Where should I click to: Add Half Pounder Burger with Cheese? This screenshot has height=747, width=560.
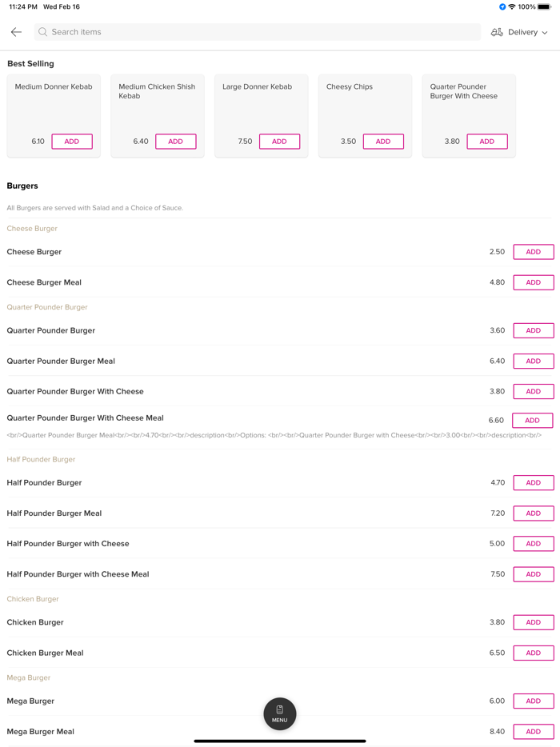pyautogui.click(x=534, y=544)
